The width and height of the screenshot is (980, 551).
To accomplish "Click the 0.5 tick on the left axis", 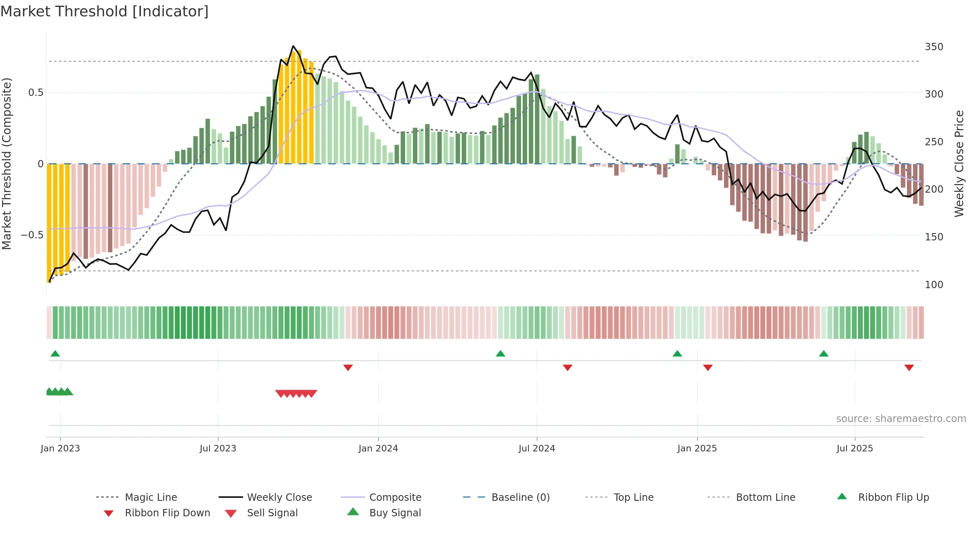I will [36, 93].
